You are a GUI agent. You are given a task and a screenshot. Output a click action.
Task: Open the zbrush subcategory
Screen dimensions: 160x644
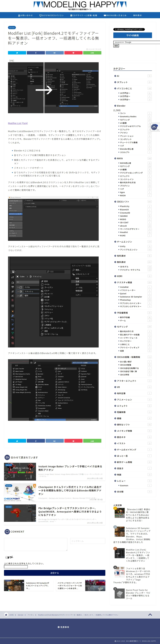(123, 226)
